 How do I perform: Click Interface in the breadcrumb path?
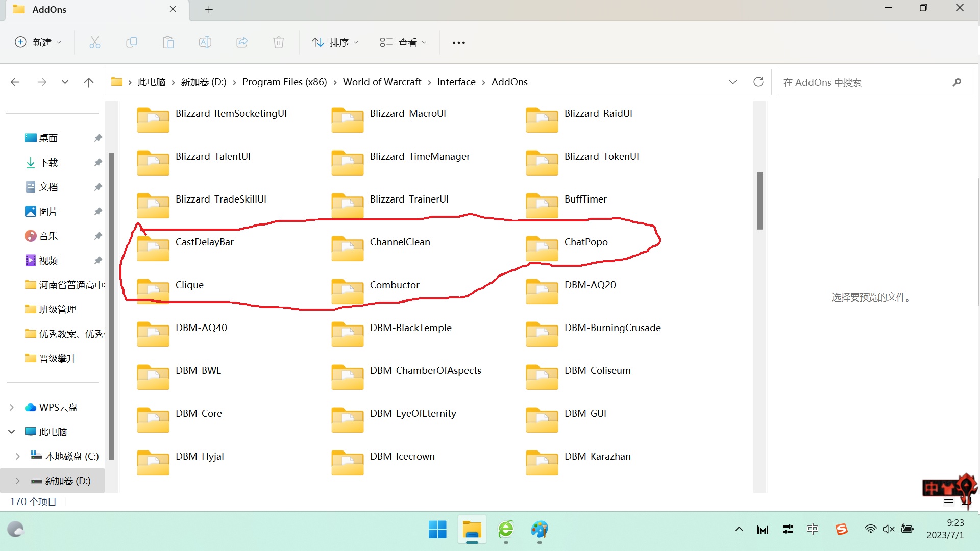click(x=456, y=82)
